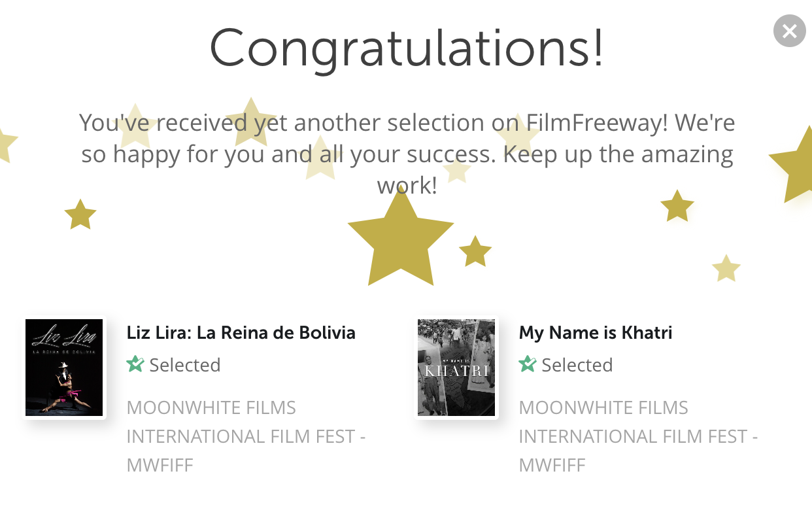
Task: Click the Congratulations! heading
Action: point(406,48)
